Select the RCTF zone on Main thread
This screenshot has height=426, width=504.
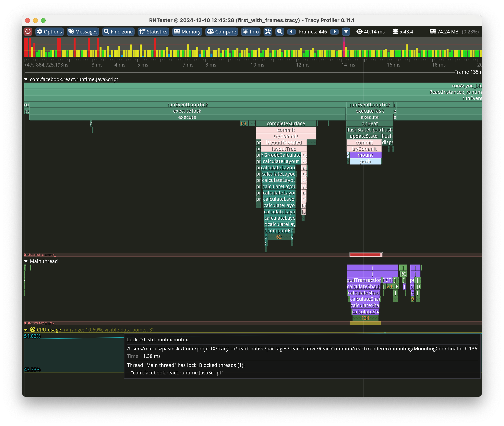388,280
